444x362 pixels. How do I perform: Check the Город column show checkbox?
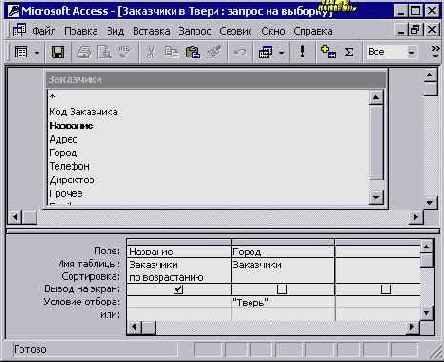click(282, 289)
